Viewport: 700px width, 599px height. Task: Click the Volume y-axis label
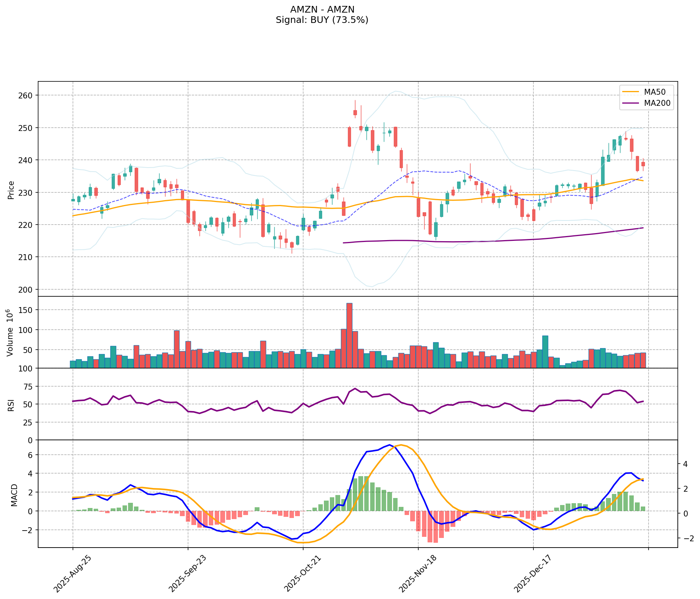10,333
